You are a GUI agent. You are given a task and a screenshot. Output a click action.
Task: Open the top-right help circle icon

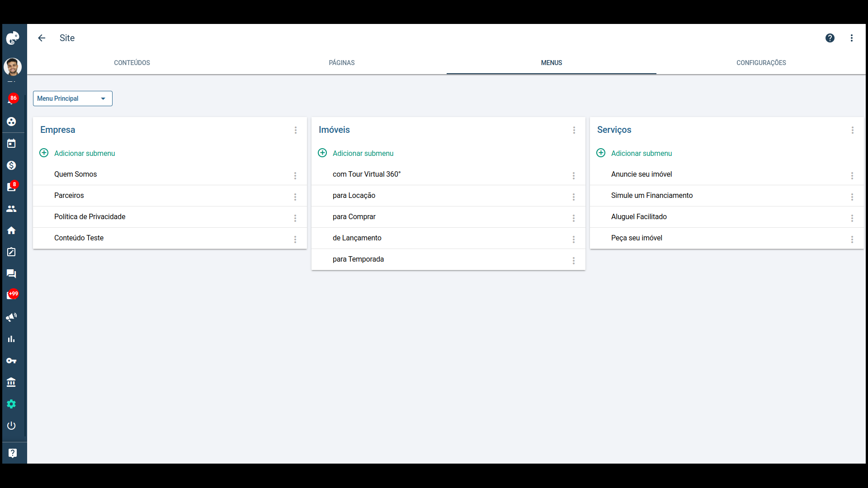click(830, 38)
